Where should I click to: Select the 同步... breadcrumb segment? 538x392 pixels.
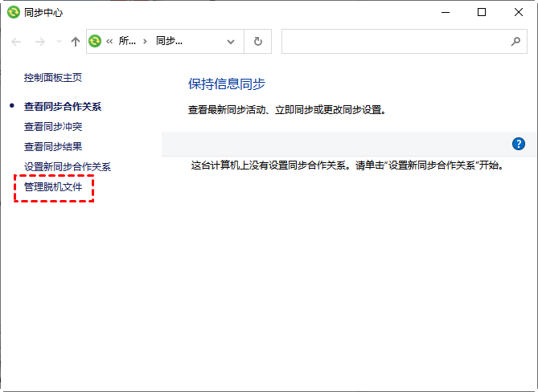169,41
